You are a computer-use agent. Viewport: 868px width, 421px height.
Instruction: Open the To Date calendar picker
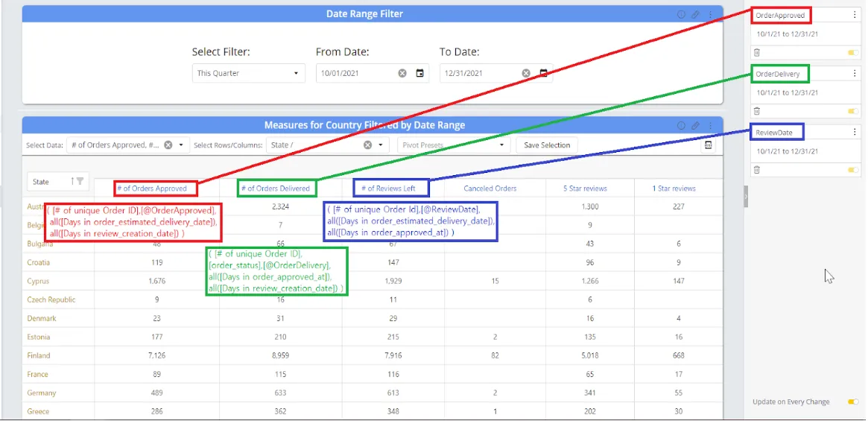tap(543, 73)
